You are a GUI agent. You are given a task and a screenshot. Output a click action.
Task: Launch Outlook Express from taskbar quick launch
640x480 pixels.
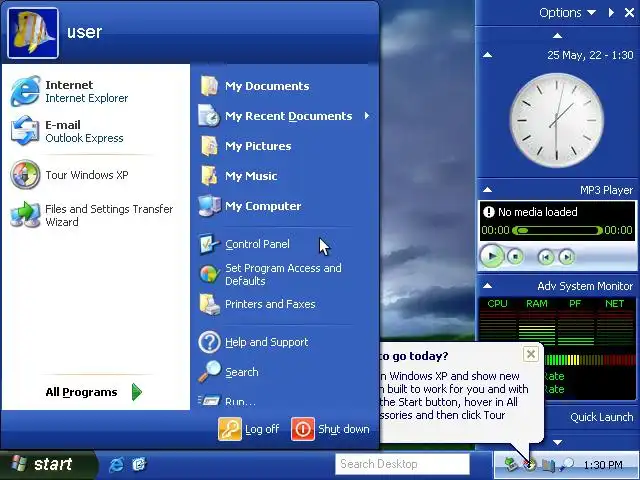[139, 464]
